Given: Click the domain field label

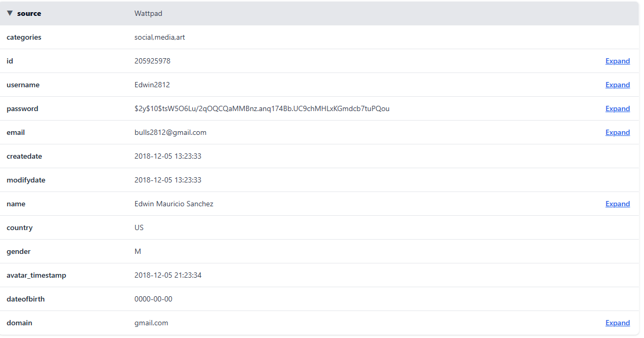Looking at the screenshot, I should 19,323.
